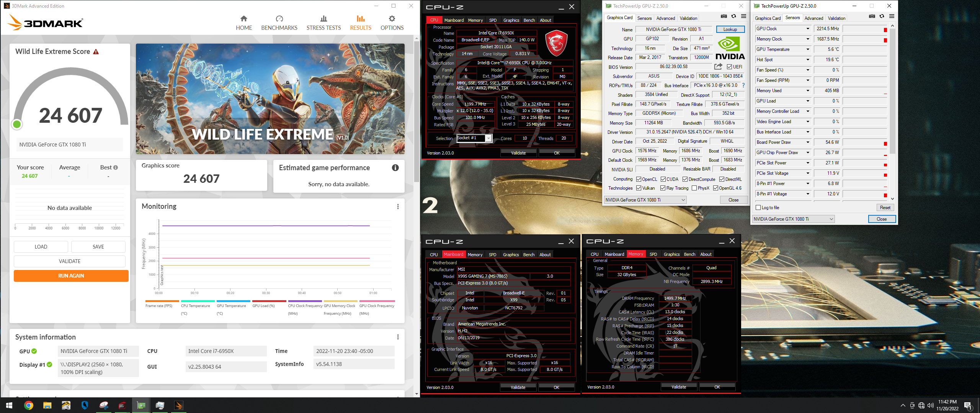Click SAVE button in 3DMark
The image size is (980, 413).
coord(98,247)
